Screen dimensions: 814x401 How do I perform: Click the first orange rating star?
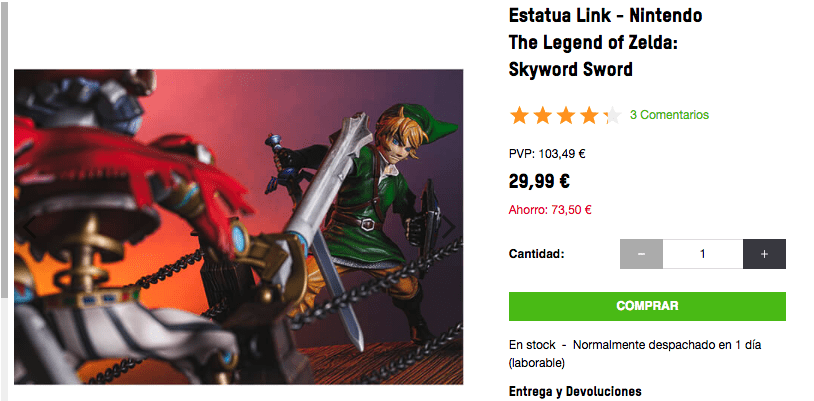[519, 115]
